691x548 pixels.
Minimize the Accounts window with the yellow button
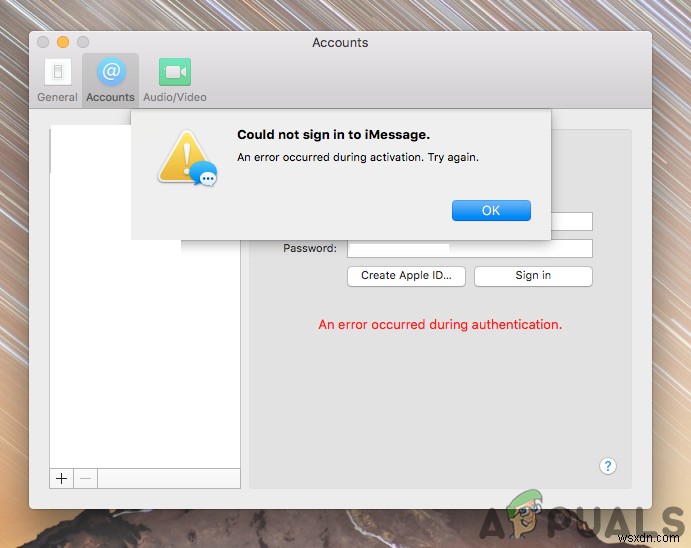coord(63,42)
